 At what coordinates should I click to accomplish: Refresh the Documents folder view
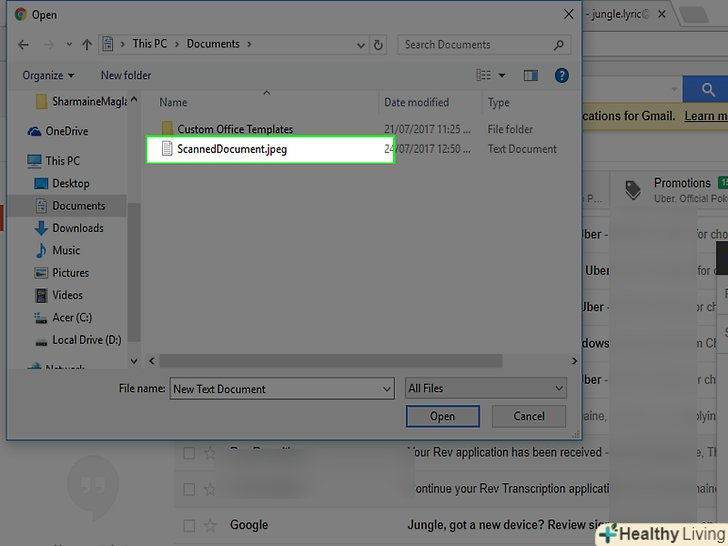pyautogui.click(x=378, y=45)
